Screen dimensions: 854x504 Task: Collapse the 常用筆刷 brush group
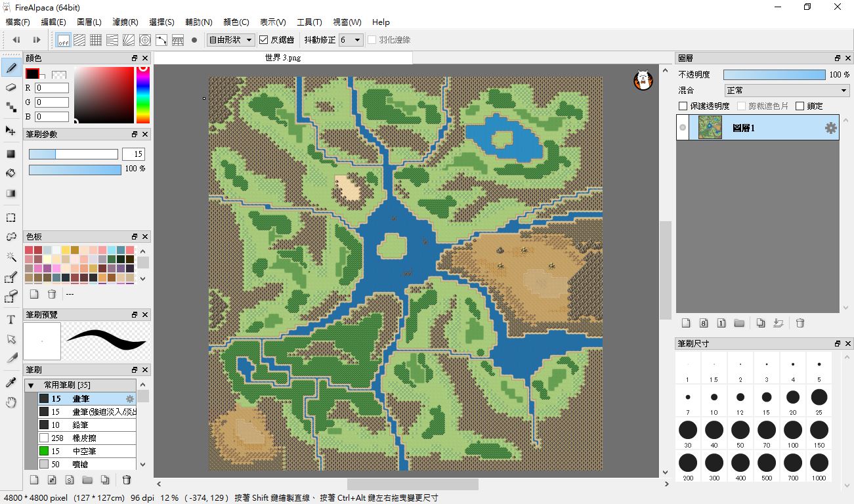point(30,385)
